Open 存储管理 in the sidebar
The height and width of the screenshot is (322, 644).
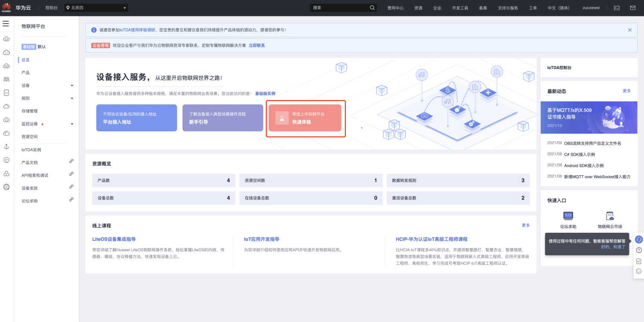click(x=30, y=111)
